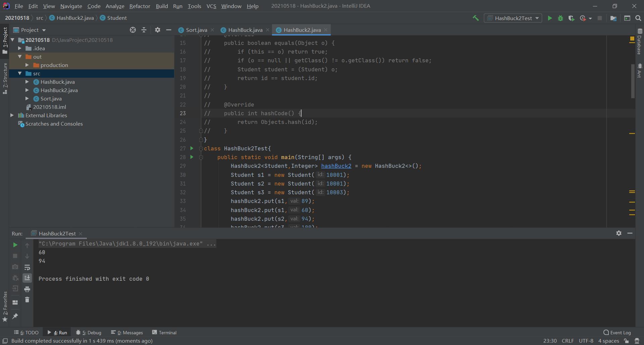
Task: Open Search Everywhere magnifier icon
Action: coord(638,18)
